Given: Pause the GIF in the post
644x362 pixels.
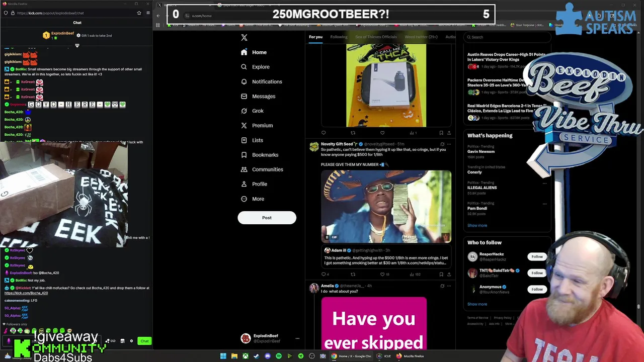Looking at the screenshot, I should [x=327, y=237].
